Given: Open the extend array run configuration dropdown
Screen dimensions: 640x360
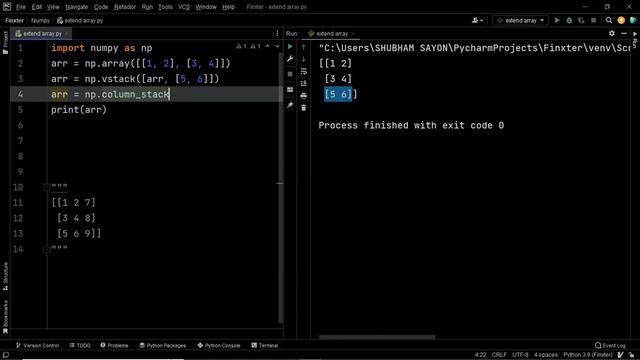Looking at the screenshot, I should click(x=520, y=20).
